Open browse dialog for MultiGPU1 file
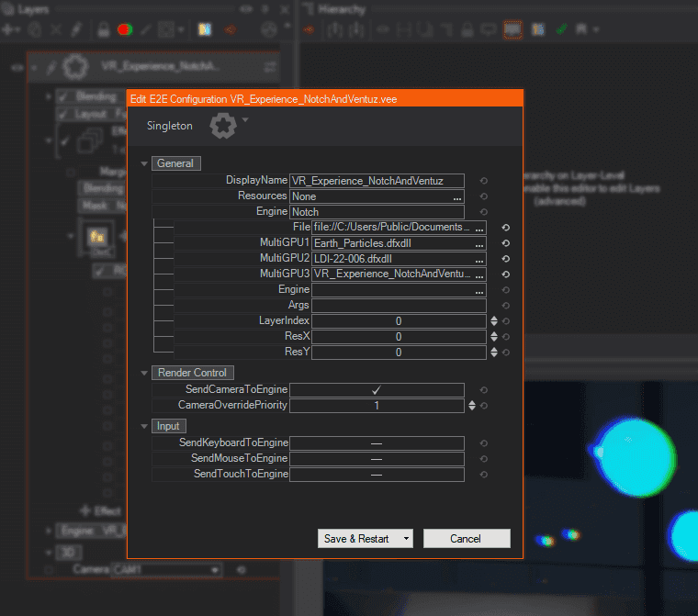698x616 pixels. click(478, 243)
